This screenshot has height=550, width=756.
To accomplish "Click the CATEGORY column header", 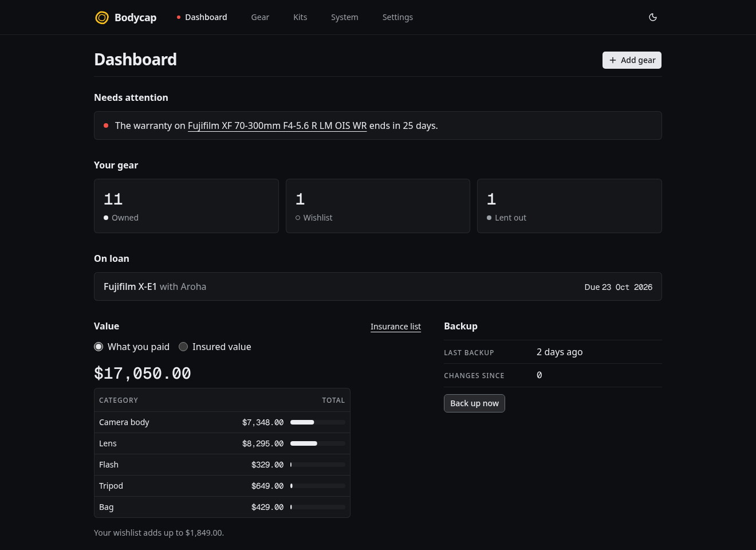I will [x=119, y=400].
